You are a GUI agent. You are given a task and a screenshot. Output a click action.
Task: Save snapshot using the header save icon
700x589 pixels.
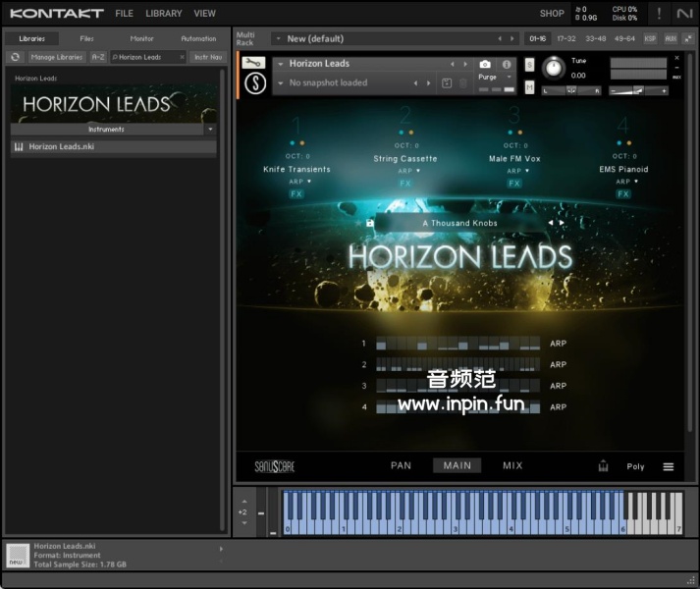[x=447, y=83]
